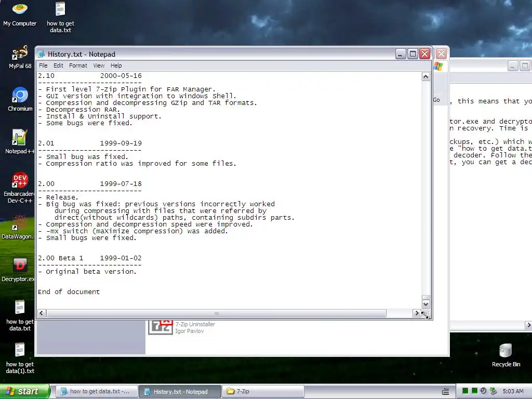Click the clock showing 5:03 AM

[513, 391]
